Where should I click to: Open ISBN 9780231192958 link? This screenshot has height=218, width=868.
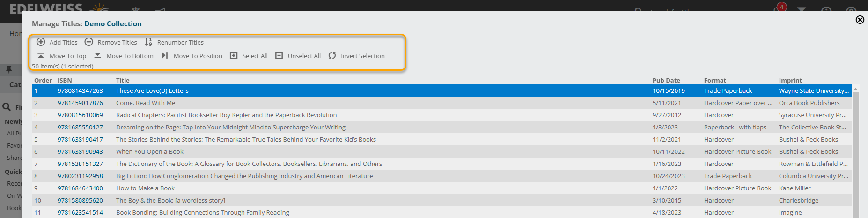pos(80,176)
